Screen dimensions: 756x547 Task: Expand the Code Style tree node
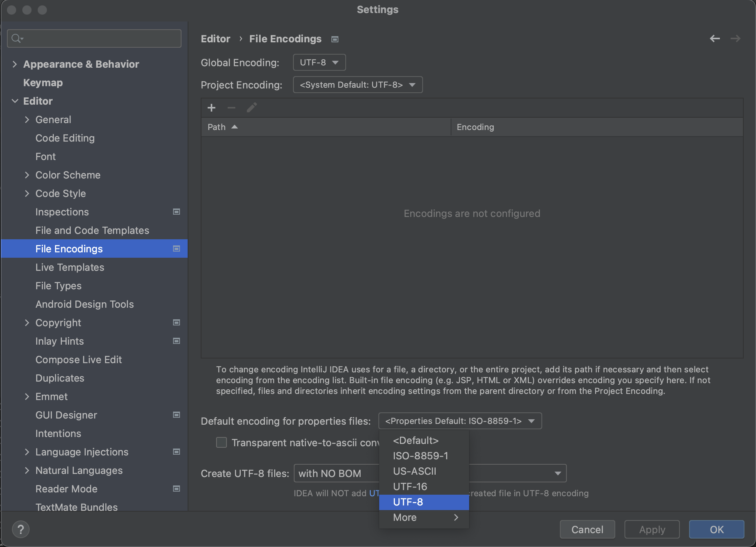click(27, 193)
